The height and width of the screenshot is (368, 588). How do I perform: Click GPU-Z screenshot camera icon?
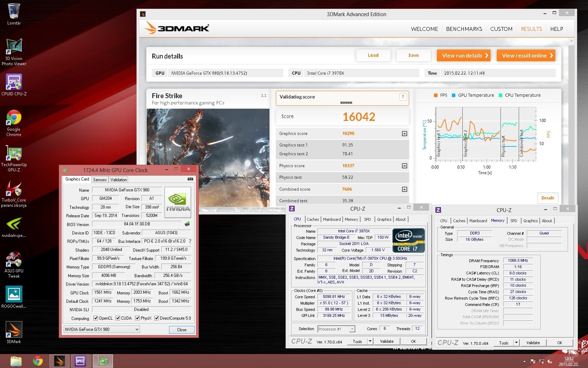pos(190,179)
